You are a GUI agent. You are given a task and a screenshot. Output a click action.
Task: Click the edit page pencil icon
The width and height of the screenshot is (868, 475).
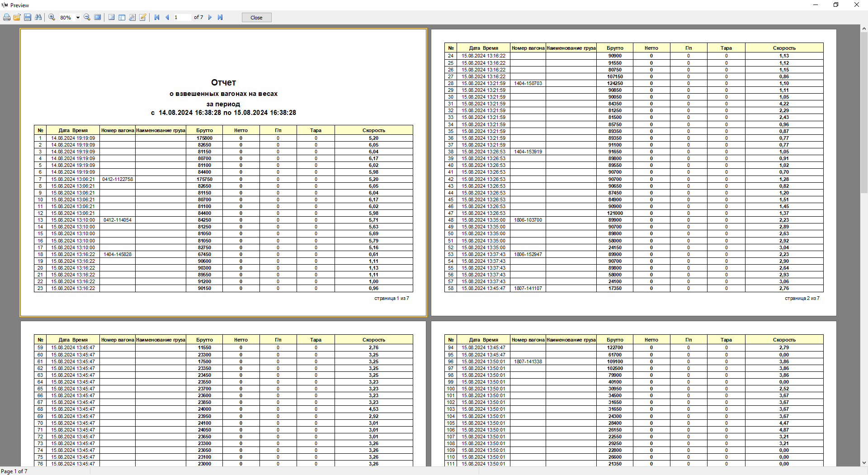tap(143, 17)
